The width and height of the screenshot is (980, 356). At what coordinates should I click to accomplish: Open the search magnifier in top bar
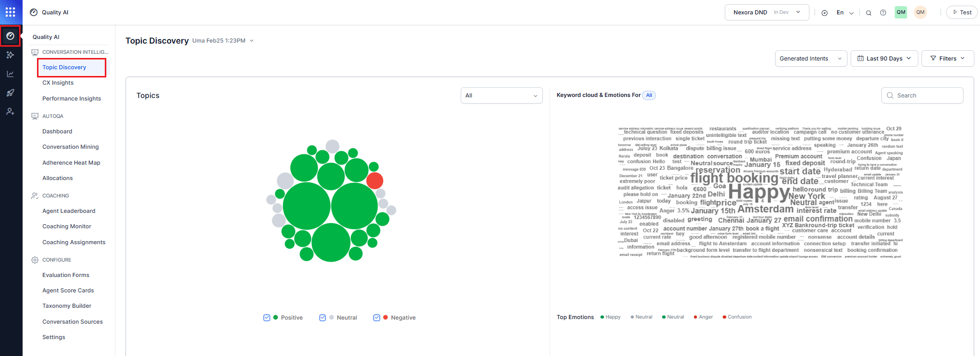pyautogui.click(x=869, y=13)
